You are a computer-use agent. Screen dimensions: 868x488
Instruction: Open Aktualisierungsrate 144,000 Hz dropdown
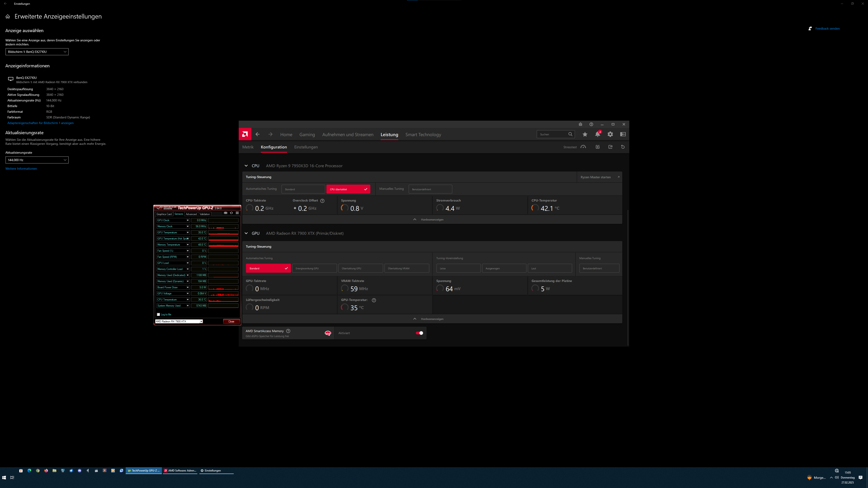37,160
